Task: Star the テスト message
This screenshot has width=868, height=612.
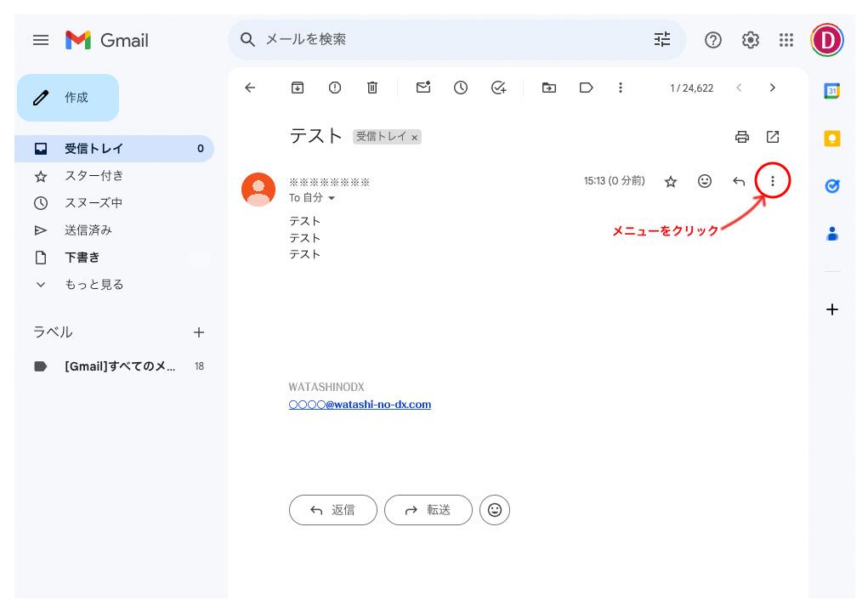Action: (671, 181)
